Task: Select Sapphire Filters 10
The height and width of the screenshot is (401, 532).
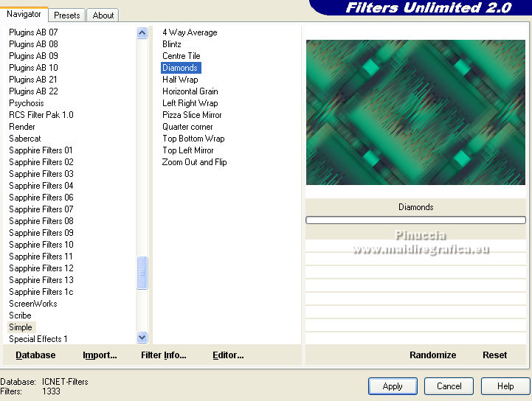Action: tap(41, 245)
